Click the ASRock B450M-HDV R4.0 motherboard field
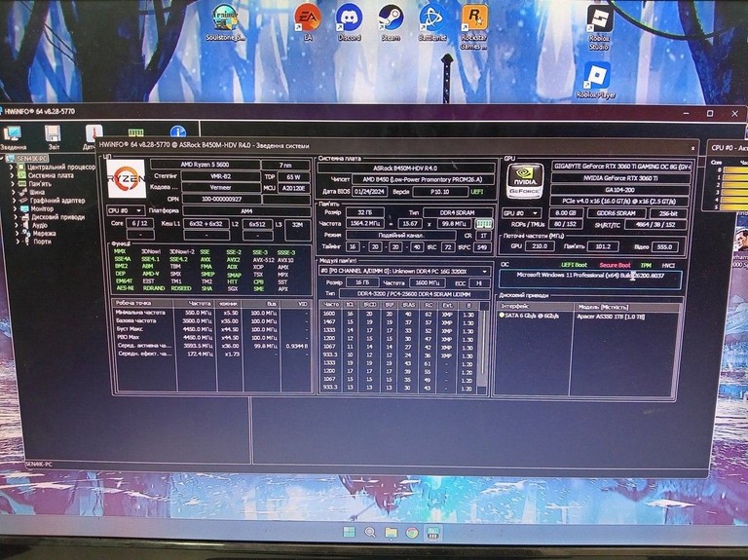This screenshot has height=560, width=748. tap(405, 168)
